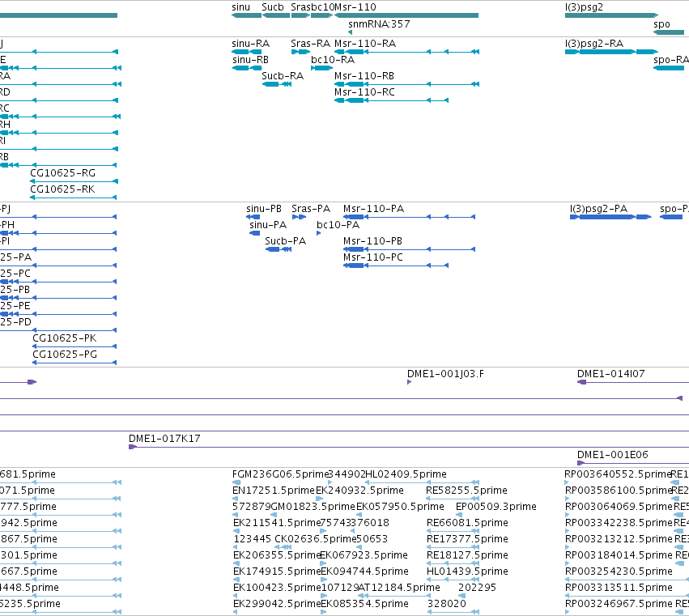Click the GM01823.5prime EST label
The height and width of the screenshot is (616, 689).
point(313,507)
